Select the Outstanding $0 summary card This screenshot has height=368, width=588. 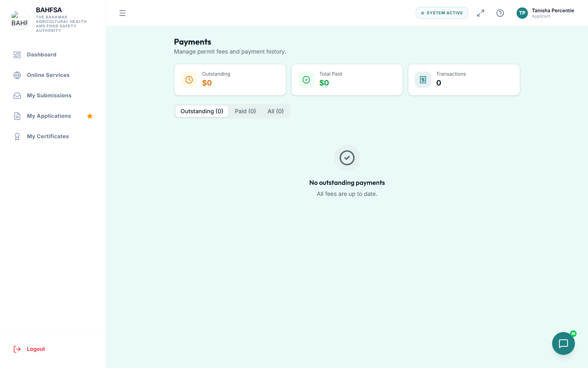coord(230,80)
